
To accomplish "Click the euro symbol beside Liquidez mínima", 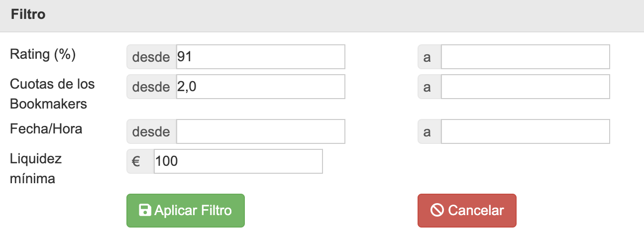I will tap(135, 161).
